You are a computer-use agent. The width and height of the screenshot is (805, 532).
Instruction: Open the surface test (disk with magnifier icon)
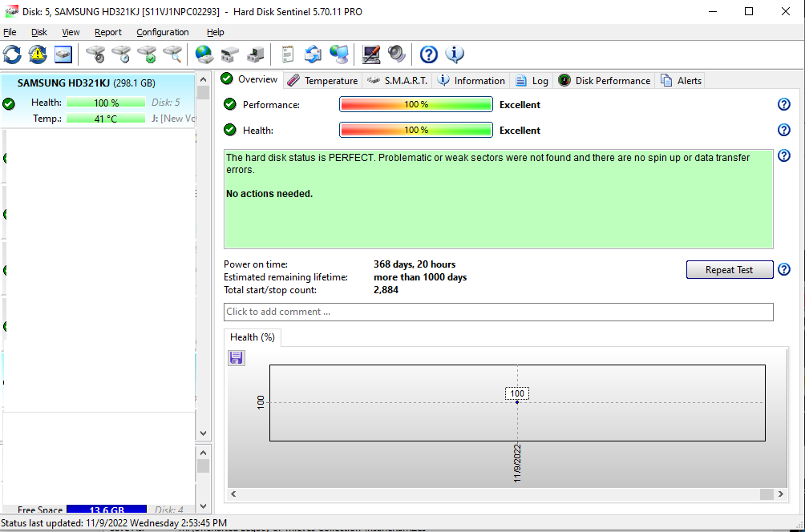point(172,54)
